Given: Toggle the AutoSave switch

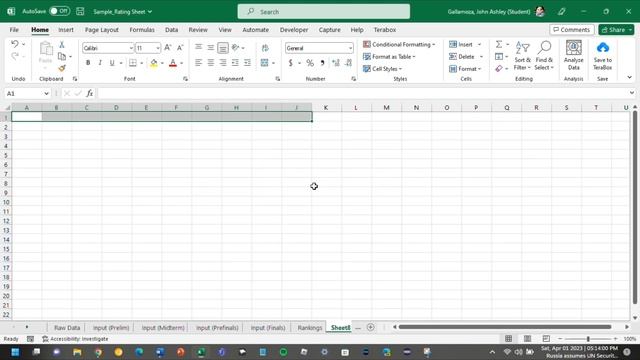Looking at the screenshot, I should click(59, 11).
